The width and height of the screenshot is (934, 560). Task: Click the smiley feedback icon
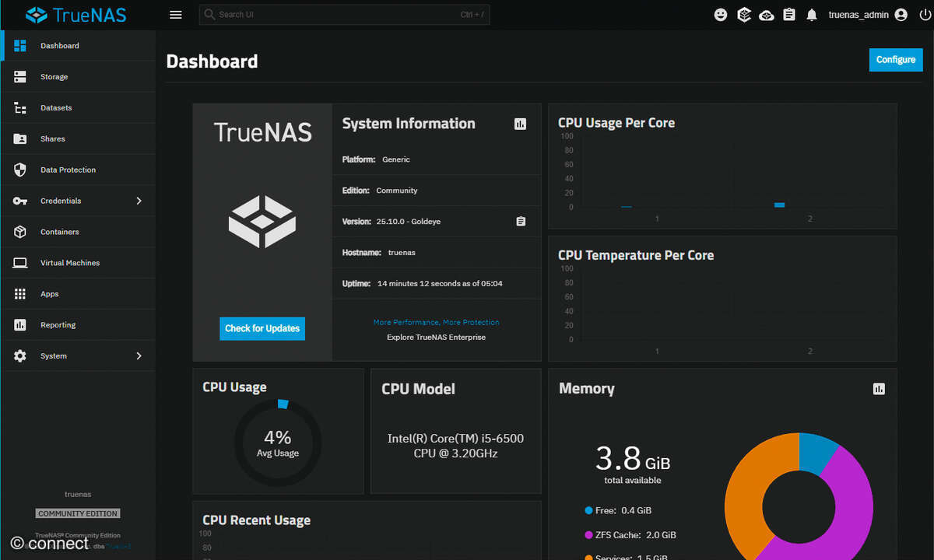(x=720, y=14)
